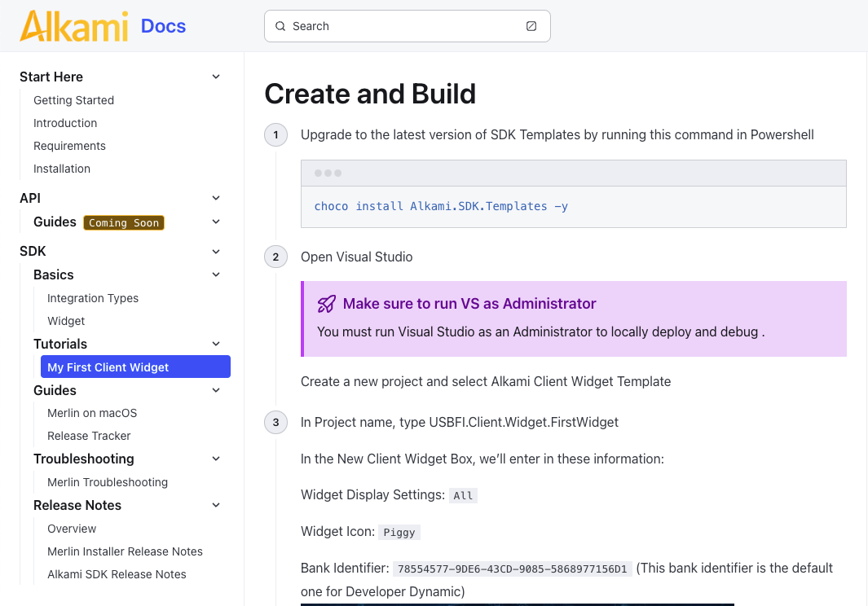Click the rocket icon in the admonition
The image size is (868, 606).
[326, 304]
